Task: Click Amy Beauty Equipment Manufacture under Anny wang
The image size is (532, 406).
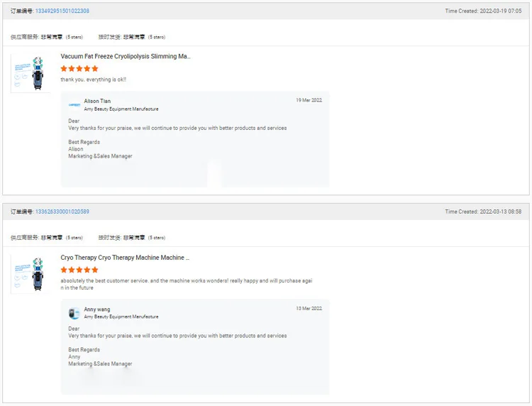Action: pyautogui.click(x=121, y=317)
